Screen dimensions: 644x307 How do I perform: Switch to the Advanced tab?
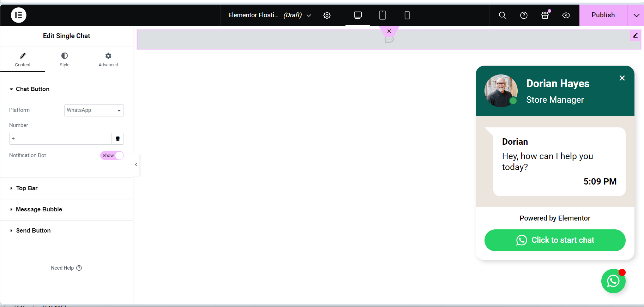108,59
